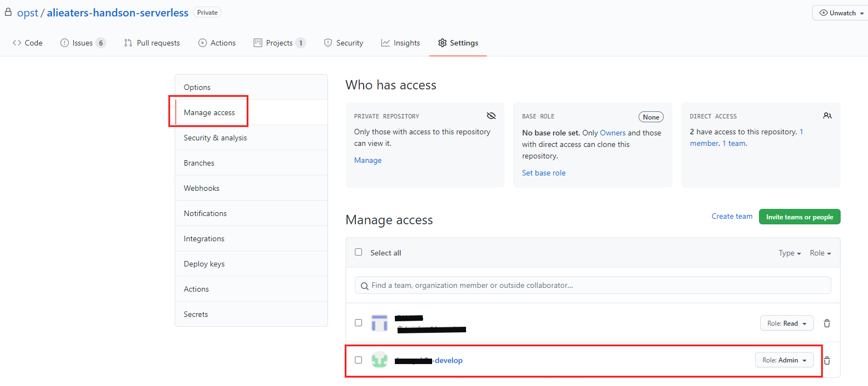Open Deploy keys settings
The height and width of the screenshot is (386, 868).
251,264
